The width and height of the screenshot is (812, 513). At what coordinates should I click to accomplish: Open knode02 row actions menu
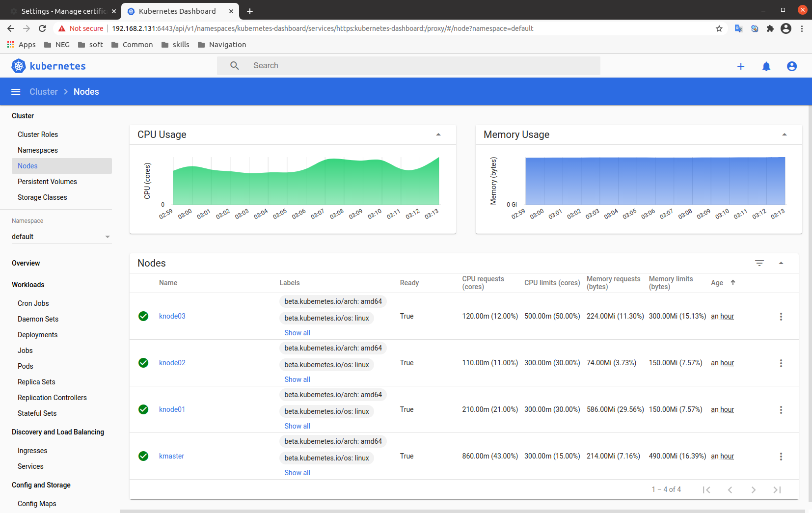coord(781,363)
